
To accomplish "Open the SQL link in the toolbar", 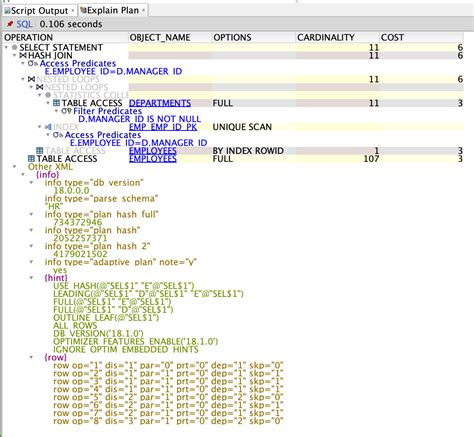I will point(25,24).
